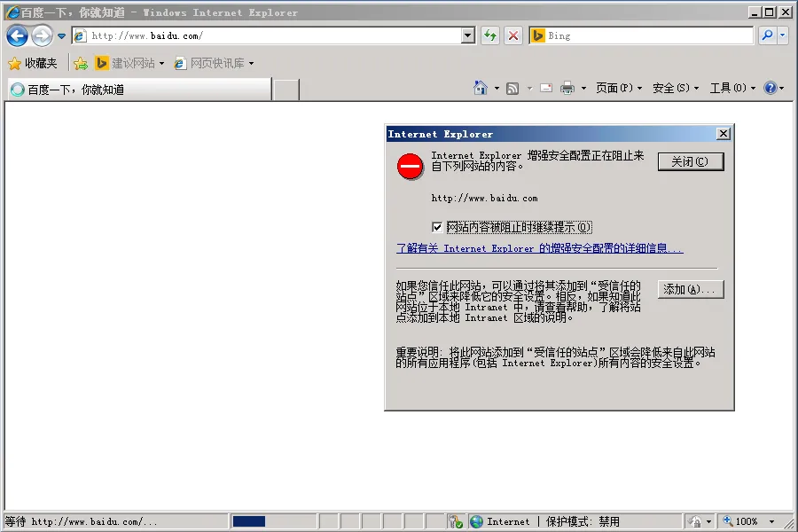Click the Back navigation arrow
The width and height of the screenshot is (798, 532).
pyautogui.click(x=18, y=36)
